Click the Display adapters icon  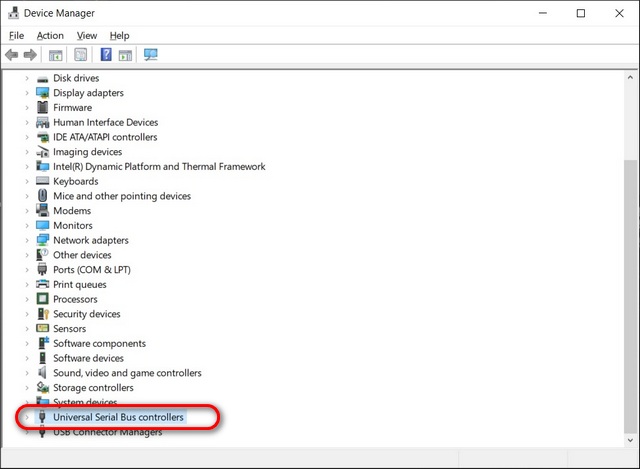(x=42, y=93)
